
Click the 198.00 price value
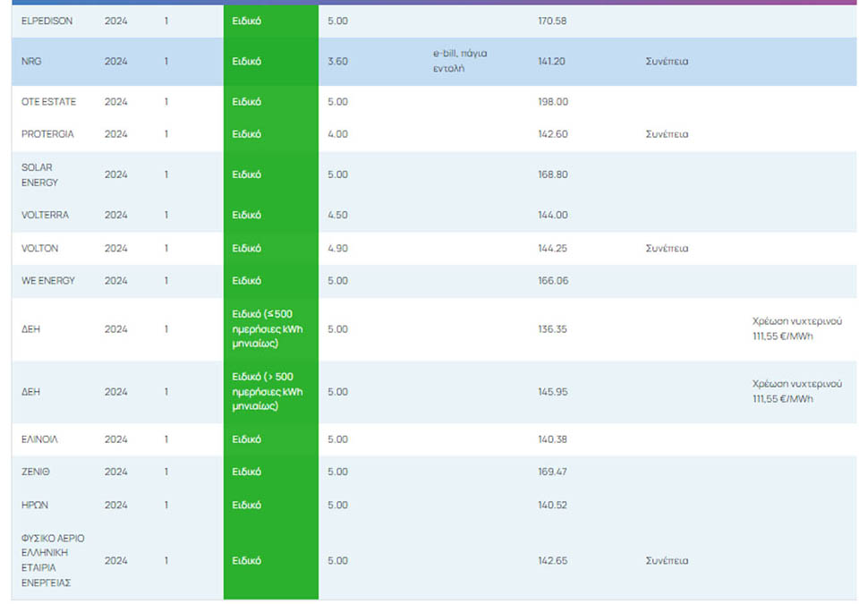pyautogui.click(x=552, y=102)
